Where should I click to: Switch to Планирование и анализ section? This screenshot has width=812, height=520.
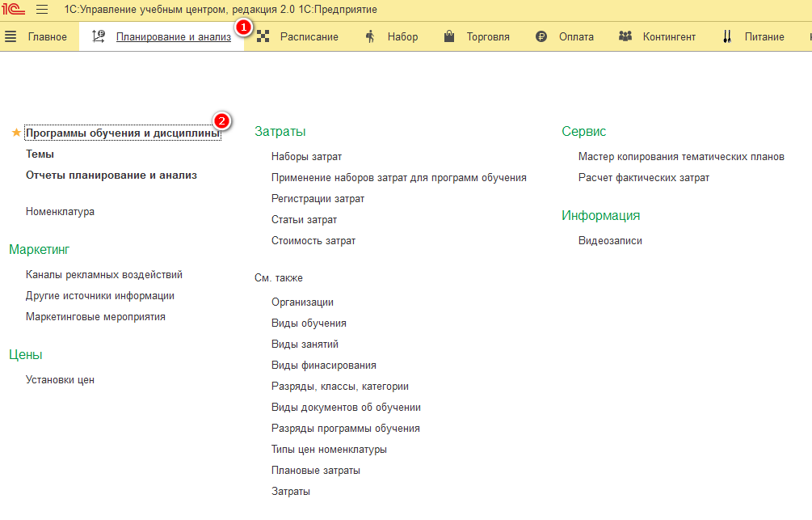tap(174, 37)
